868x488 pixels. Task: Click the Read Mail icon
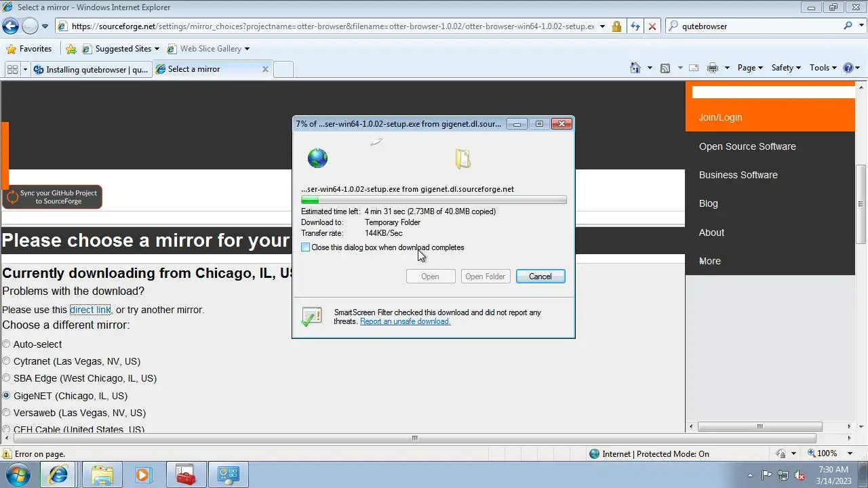point(694,68)
